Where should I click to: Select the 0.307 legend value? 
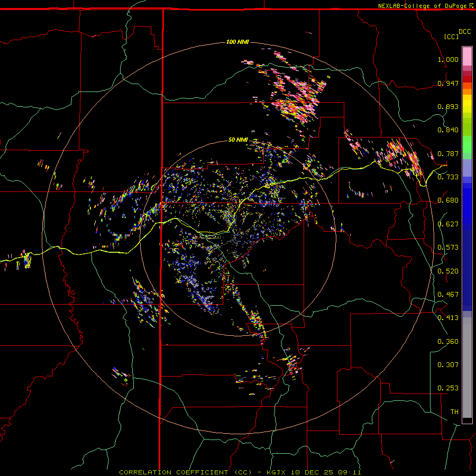point(448,365)
